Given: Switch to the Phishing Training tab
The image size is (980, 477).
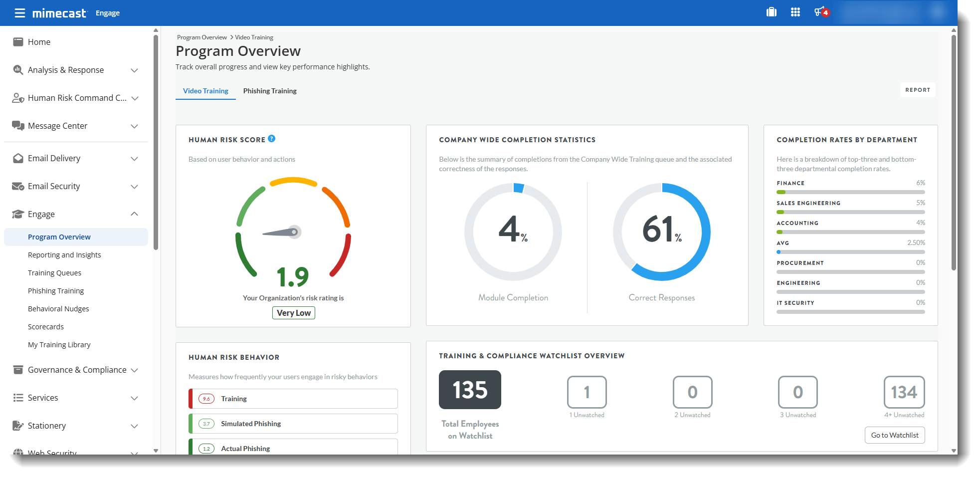Looking at the screenshot, I should pos(270,91).
